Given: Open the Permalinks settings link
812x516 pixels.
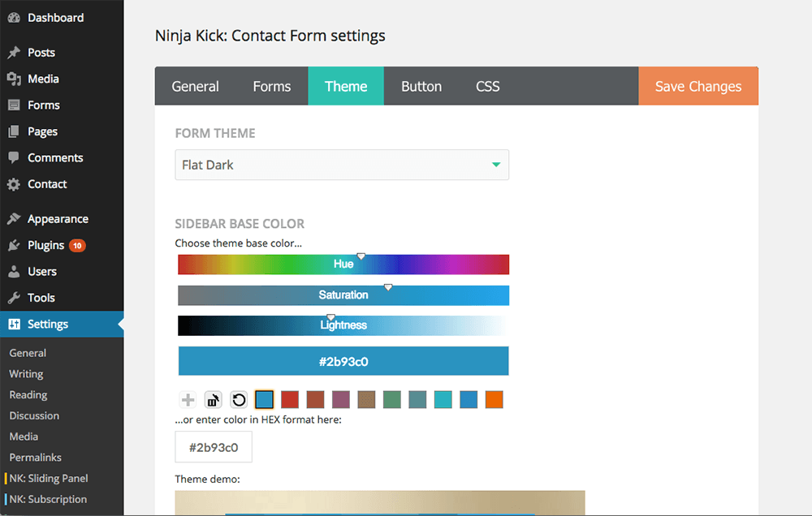Looking at the screenshot, I should pos(35,458).
